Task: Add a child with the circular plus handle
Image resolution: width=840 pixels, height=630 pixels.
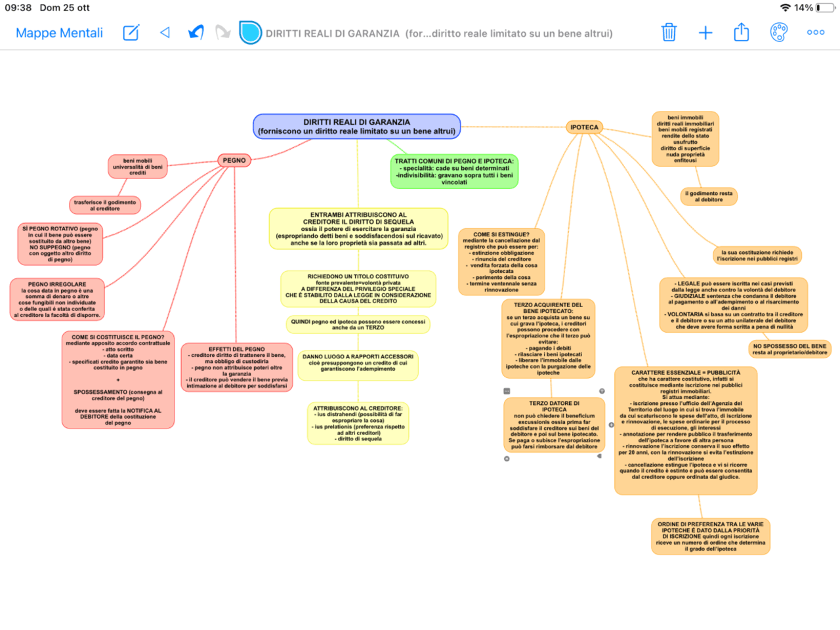Action: (612, 425)
